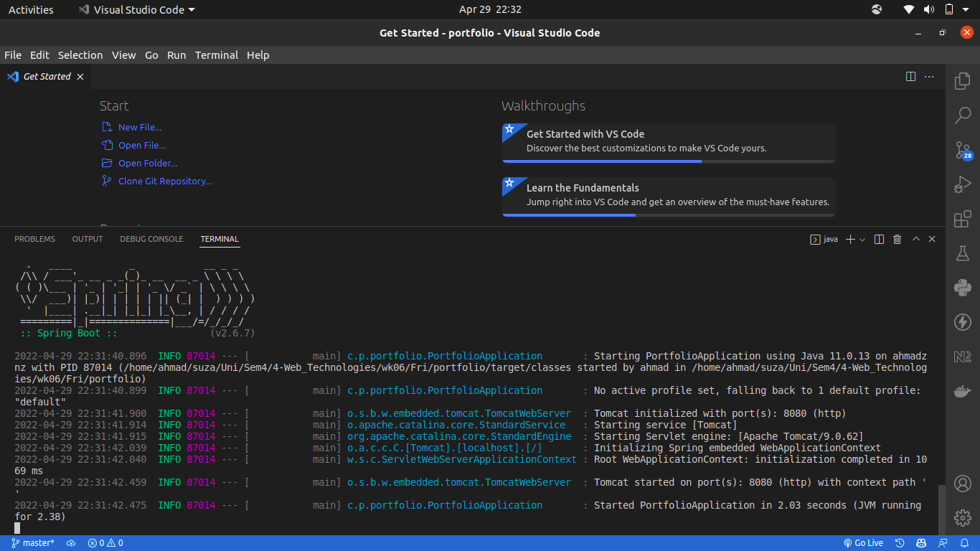Open the N-arrow extension icon below the lightning icon

(x=963, y=357)
